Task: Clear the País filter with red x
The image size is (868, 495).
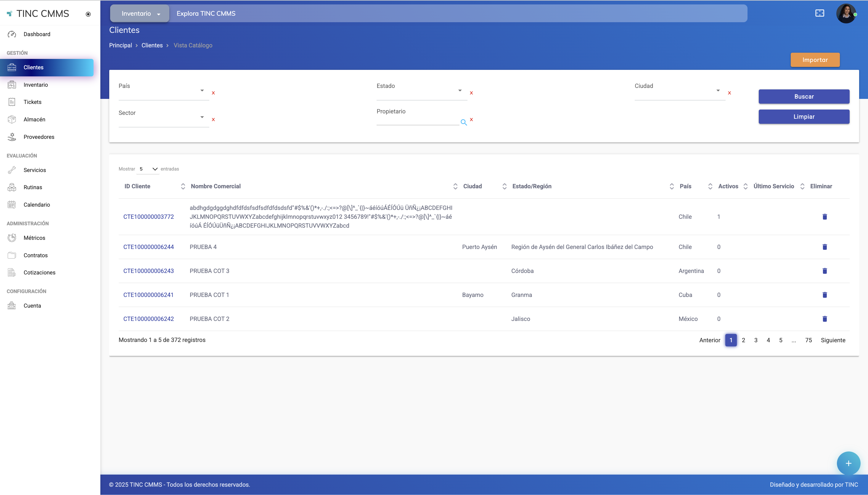Action: tap(213, 93)
